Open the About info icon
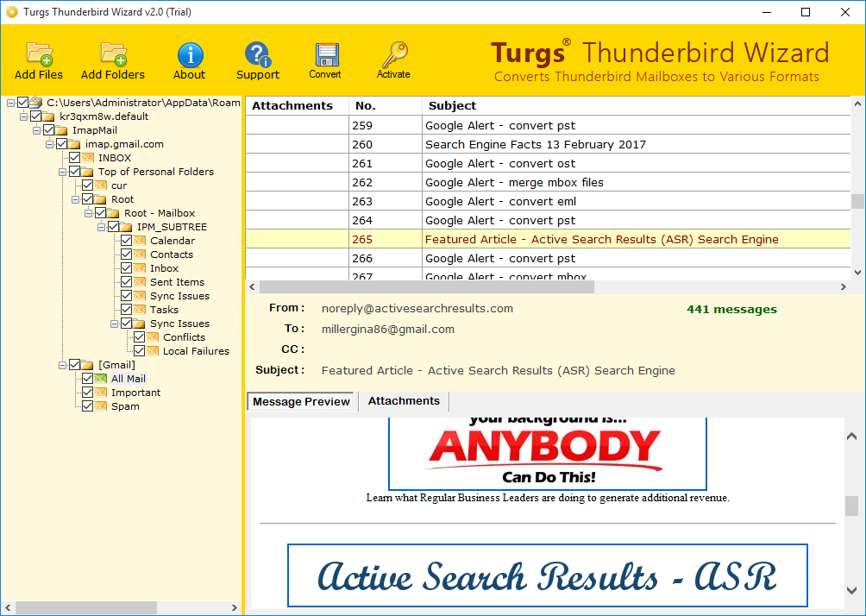 [x=190, y=54]
